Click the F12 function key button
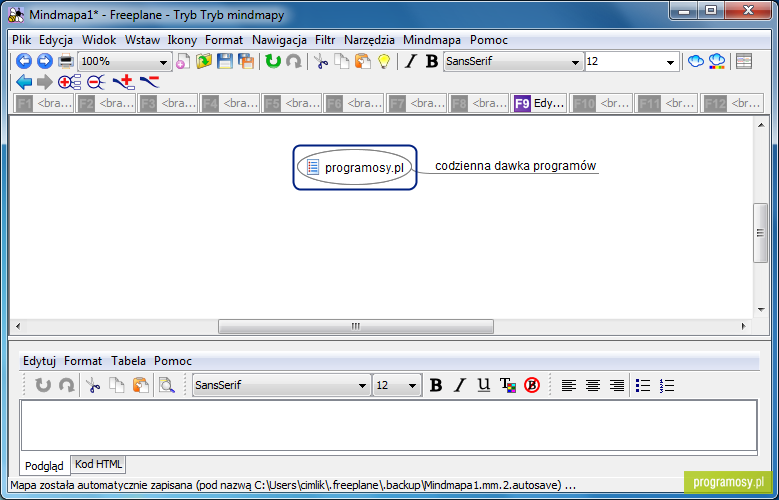The height and width of the screenshot is (500, 779). pyautogui.click(x=732, y=103)
